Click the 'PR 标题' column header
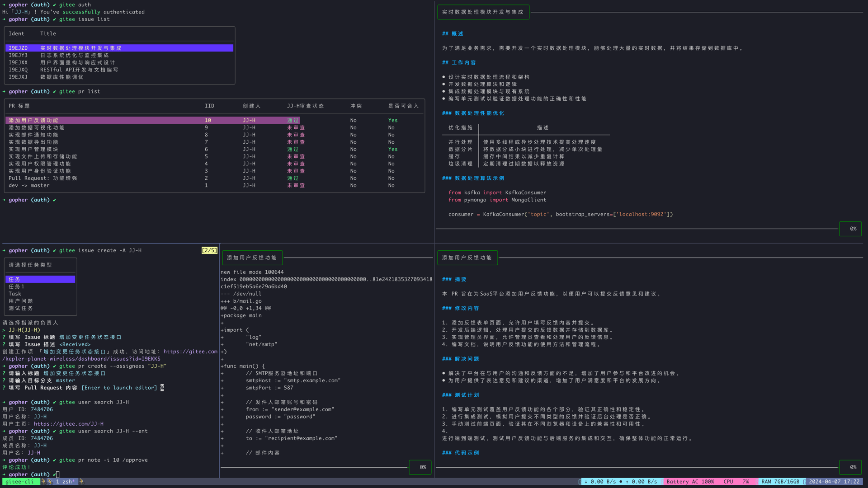 (x=19, y=106)
